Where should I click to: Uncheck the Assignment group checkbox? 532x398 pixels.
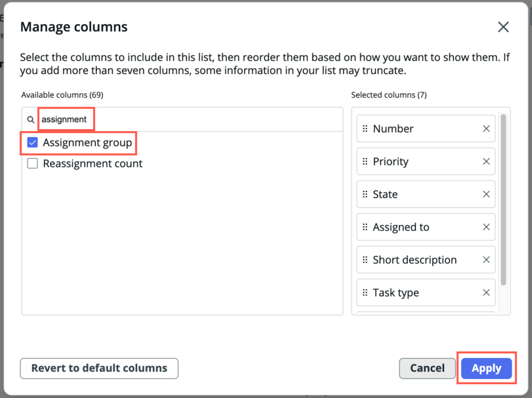[x=32, y=143]
